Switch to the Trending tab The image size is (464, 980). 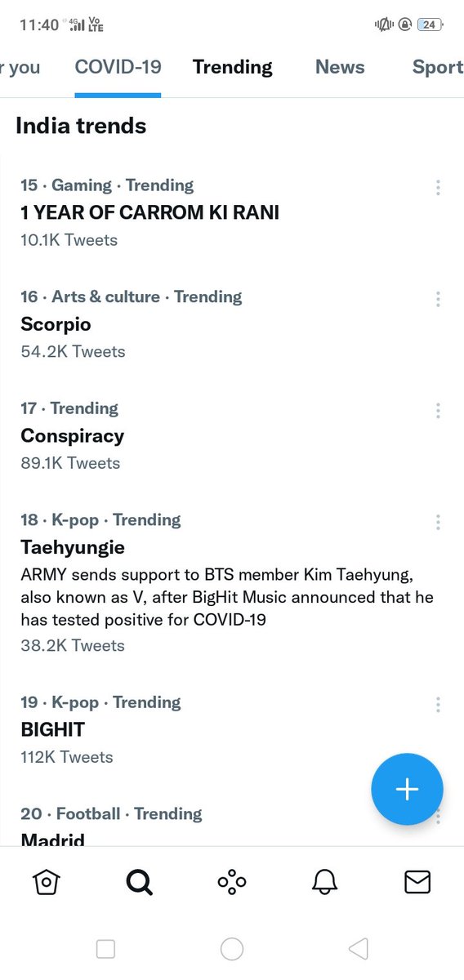(x=233, y=67)
